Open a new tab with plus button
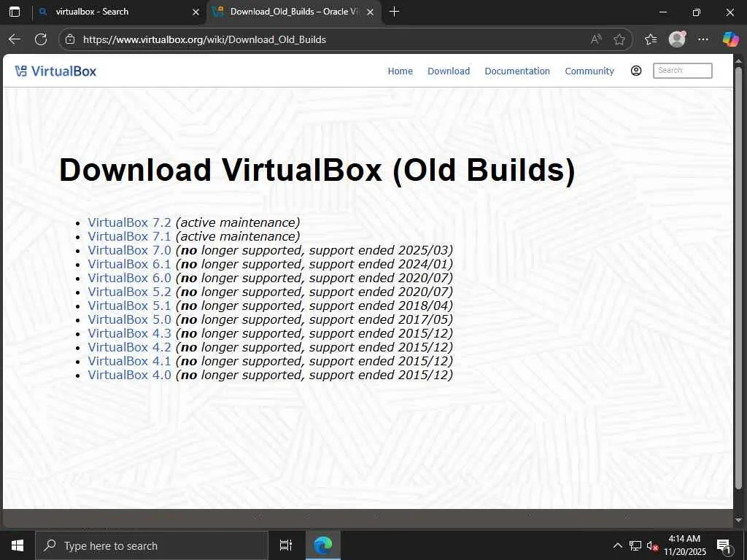The image size is (747, 560). (x=394, y=12)
